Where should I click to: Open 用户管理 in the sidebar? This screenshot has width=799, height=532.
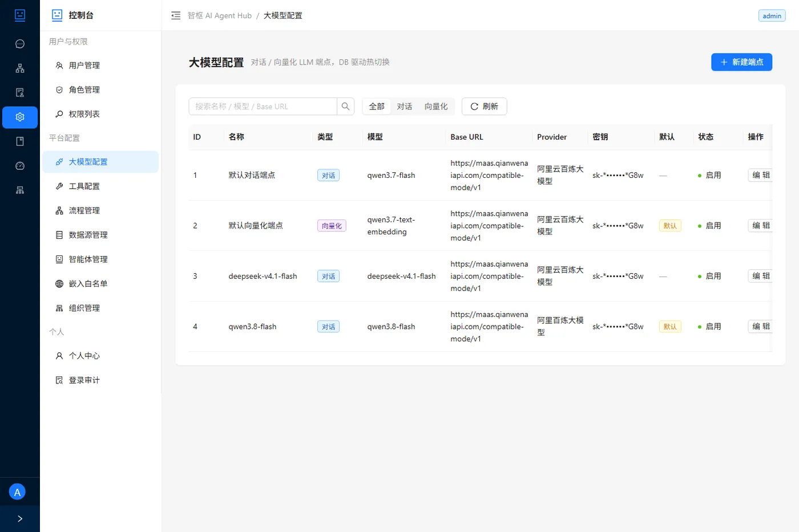(x=100, y=66)
